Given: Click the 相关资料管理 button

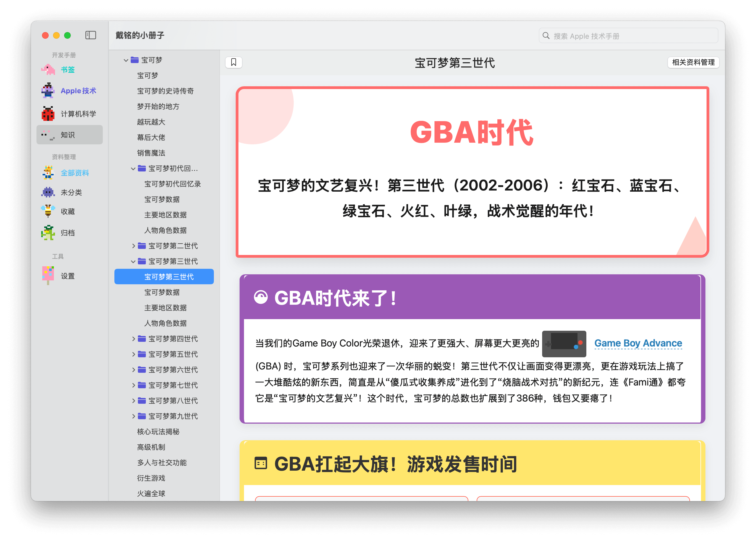Looking at the screenshot, I should tap(693, 62).
